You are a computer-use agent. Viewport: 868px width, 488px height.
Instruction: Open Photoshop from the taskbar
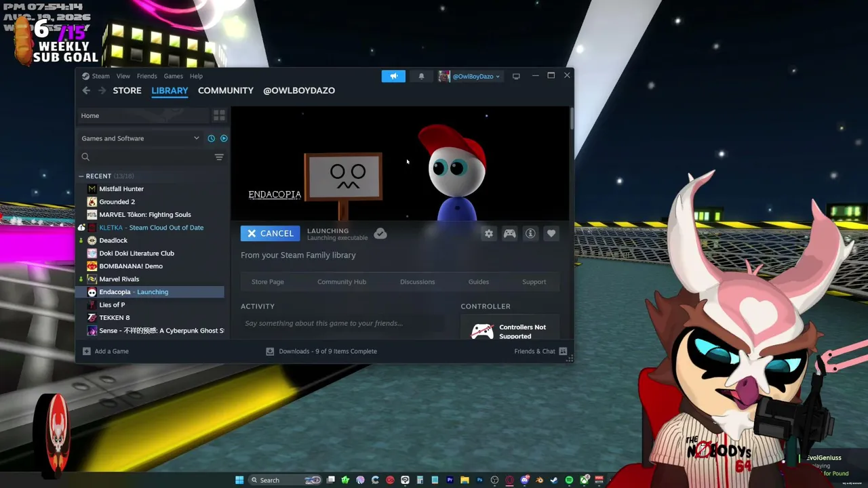pos(479,480)
